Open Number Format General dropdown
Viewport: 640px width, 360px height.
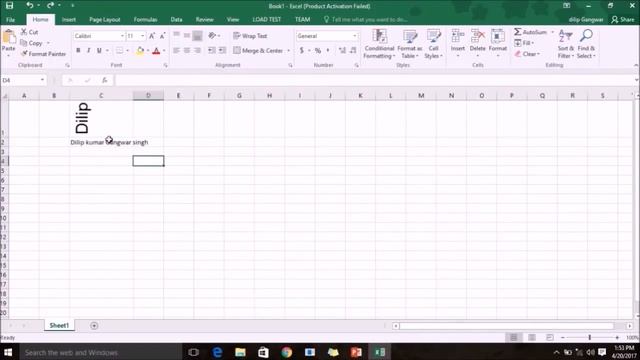354,36
